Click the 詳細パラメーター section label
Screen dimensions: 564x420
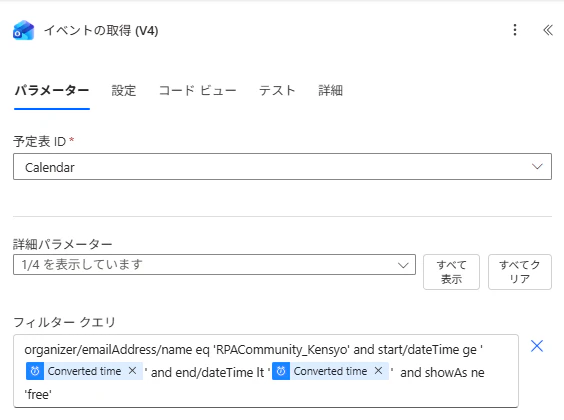pyautogui.click(x=63, y=244)
